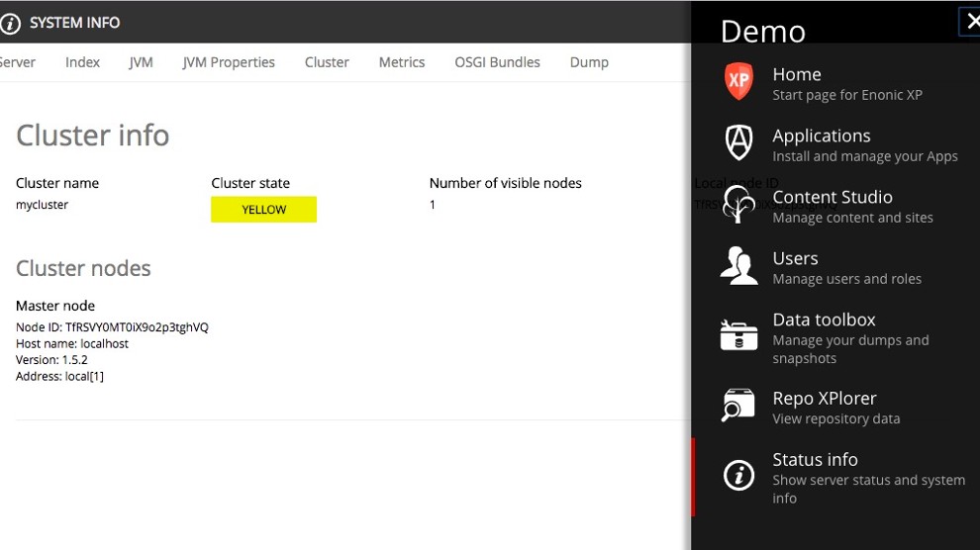This screenshot has width=980, height=550.
Task: Open the Repo XPlorer magnifier icon
Action: (738, 406)
